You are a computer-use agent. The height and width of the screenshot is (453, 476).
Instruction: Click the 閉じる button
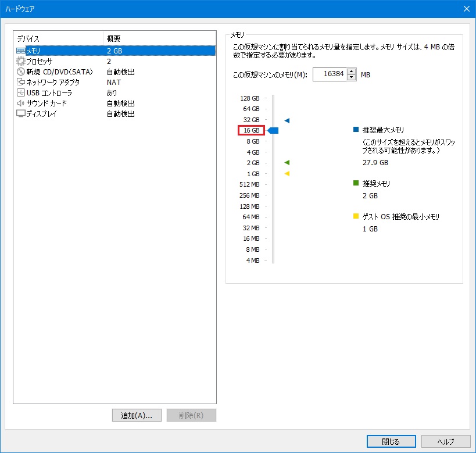(x=391, y=441)
